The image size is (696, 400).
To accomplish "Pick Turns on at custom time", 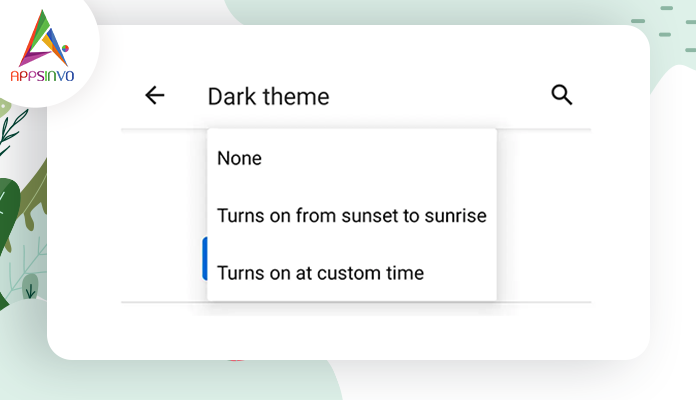I will (x=352, y=273).
